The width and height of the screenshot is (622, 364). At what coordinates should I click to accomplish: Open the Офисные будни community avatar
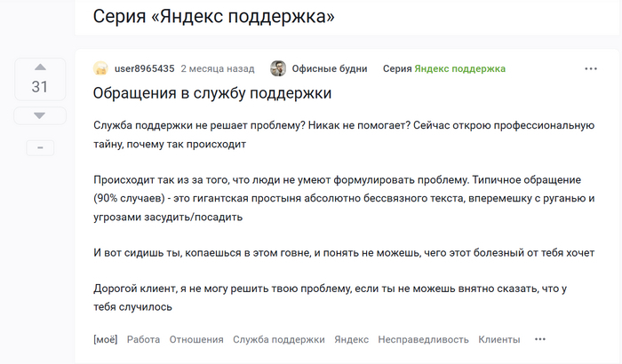click(x=277, y=68)
